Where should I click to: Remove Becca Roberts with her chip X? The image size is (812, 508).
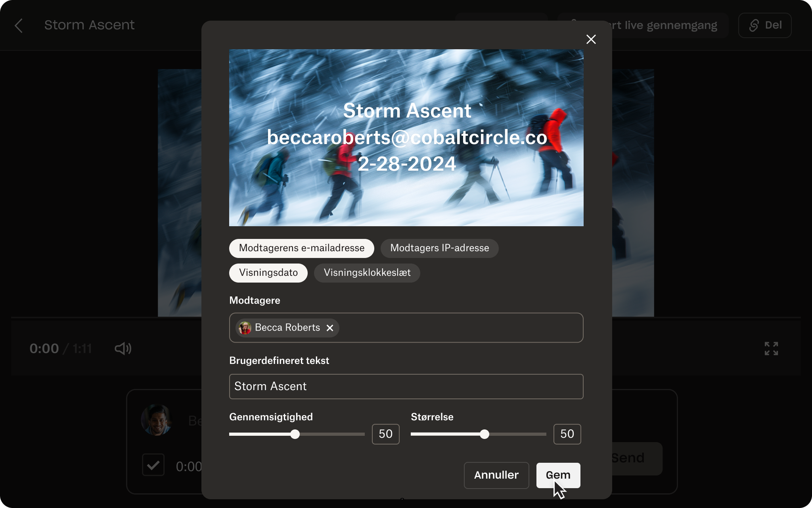330,328
